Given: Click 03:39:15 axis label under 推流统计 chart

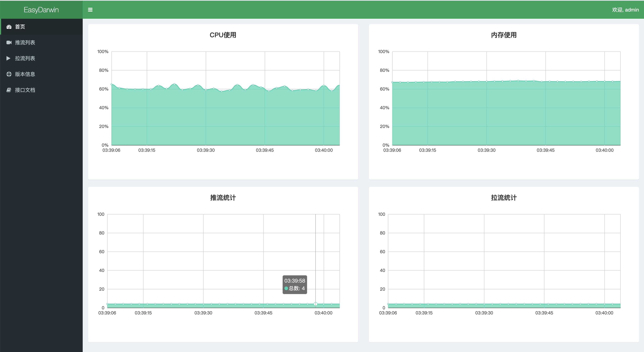Looking at the screenshot, I should 143,313.
